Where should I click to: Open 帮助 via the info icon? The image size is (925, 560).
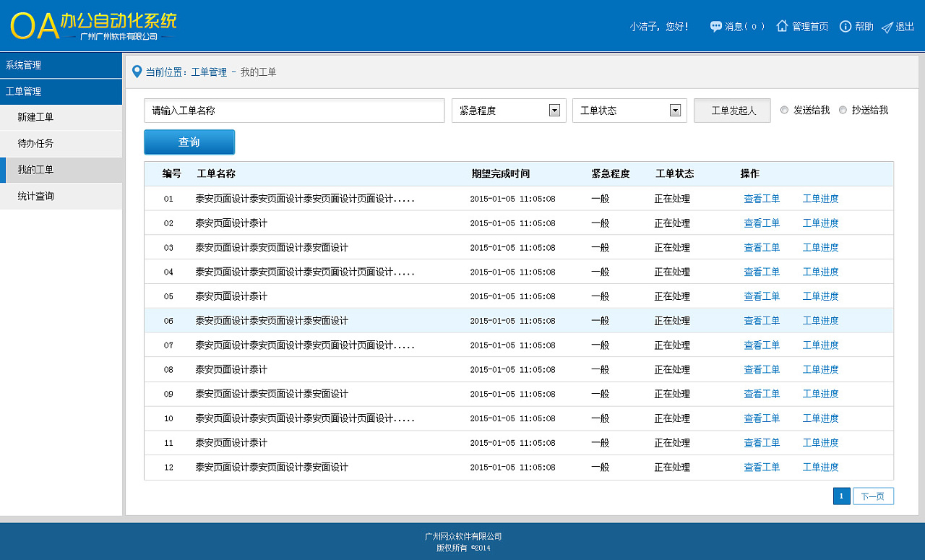click(x=845, y=26)
